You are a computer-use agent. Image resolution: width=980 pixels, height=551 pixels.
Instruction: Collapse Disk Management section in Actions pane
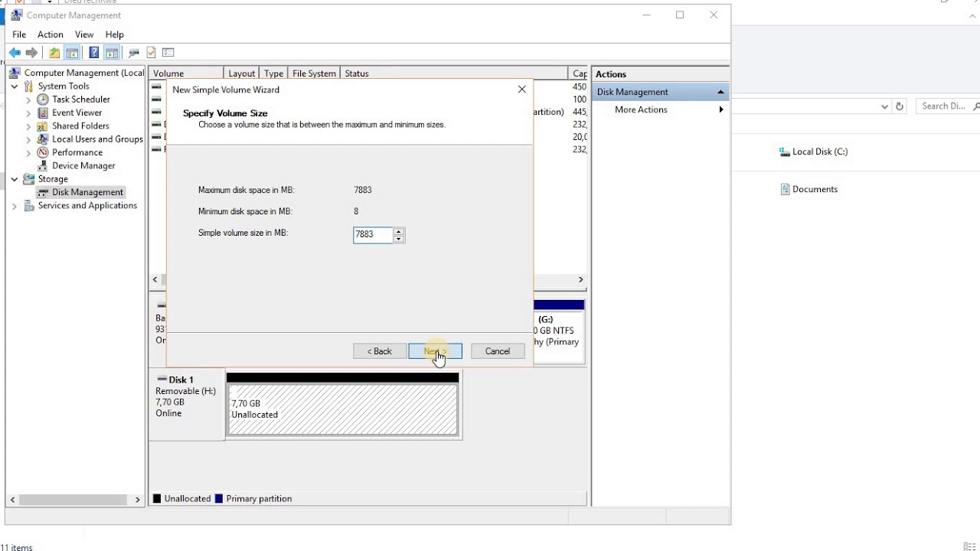[x=720, y=92]
